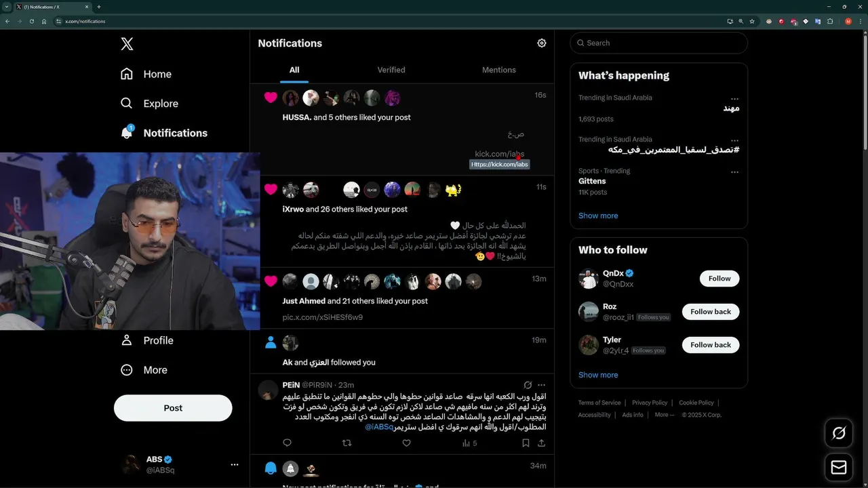The image size is (868, 488).
Task: Select the Notifications / X browser tab
Action: tap(52, 7)
